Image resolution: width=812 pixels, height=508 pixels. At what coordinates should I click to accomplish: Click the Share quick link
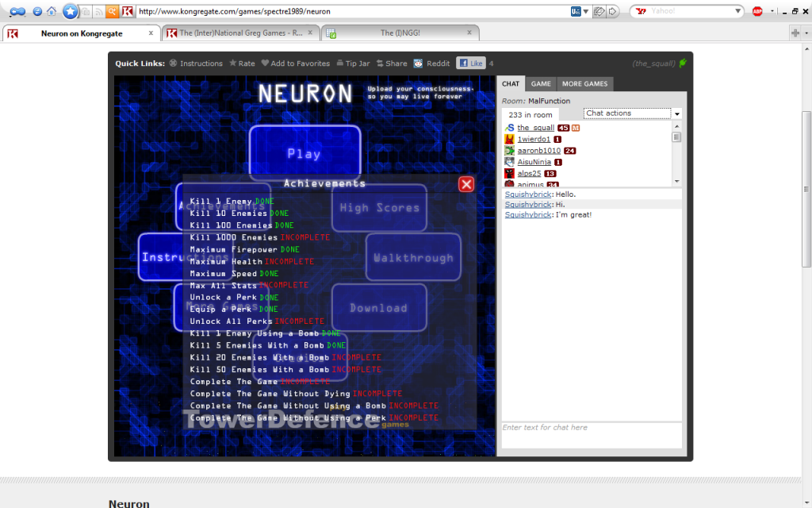coord(392,63)
